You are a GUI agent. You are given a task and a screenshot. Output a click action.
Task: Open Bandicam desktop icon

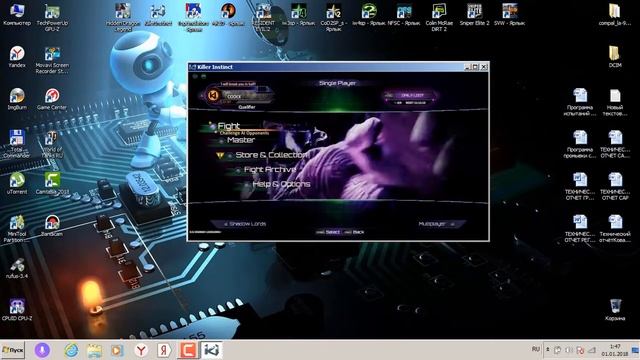coord(52,225)
